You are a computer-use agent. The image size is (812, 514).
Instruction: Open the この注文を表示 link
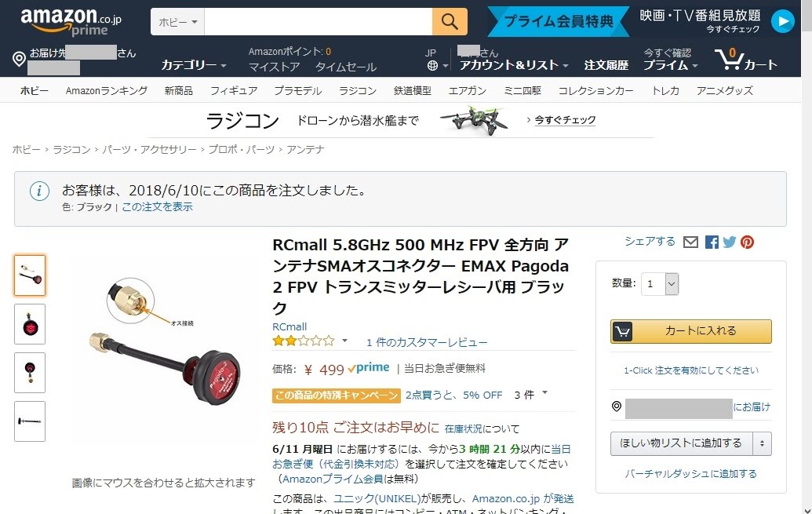point(157,206)
